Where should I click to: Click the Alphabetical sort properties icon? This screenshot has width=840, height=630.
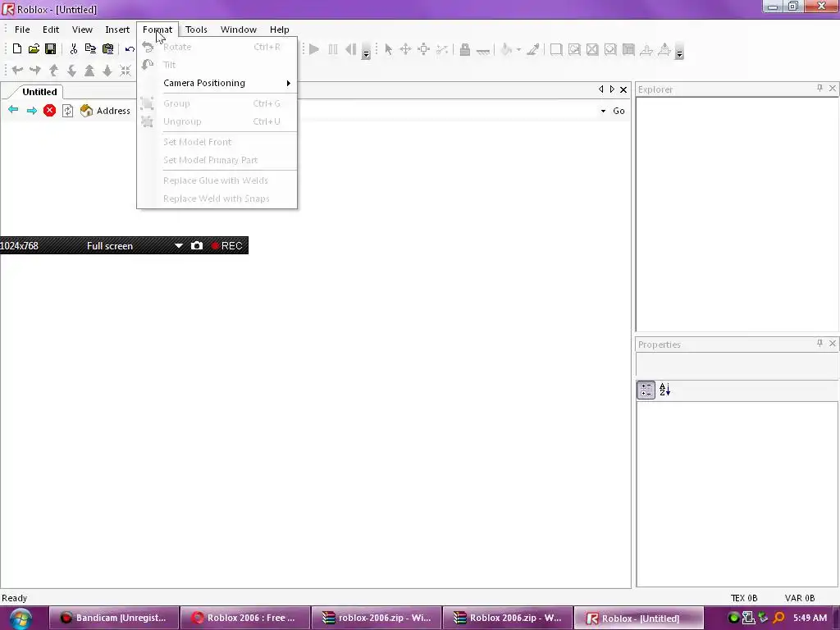coord(664,390)
